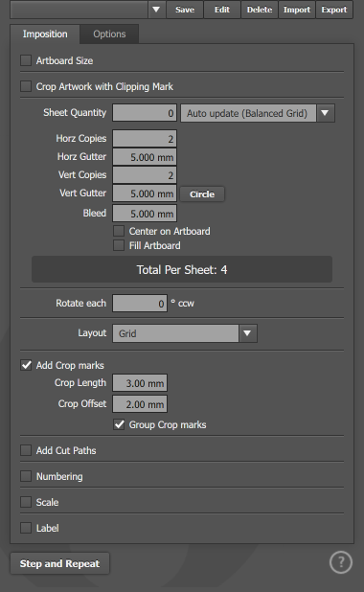The image size is (364, 592).
Task: Enable the Scale checkbox
Action: [x=26, y=502]
